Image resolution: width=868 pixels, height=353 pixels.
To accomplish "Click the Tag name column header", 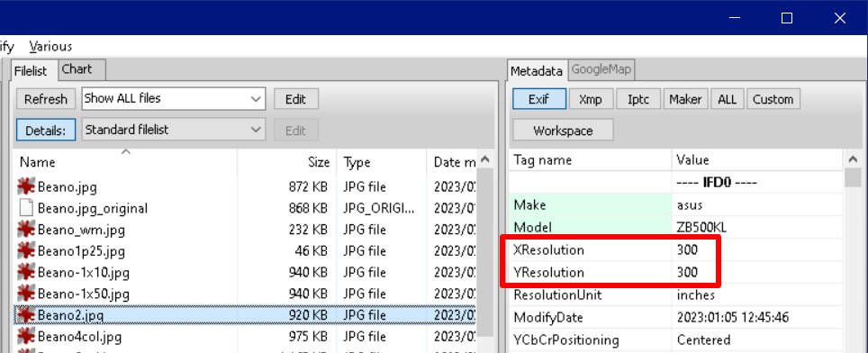I will [590, 160].
